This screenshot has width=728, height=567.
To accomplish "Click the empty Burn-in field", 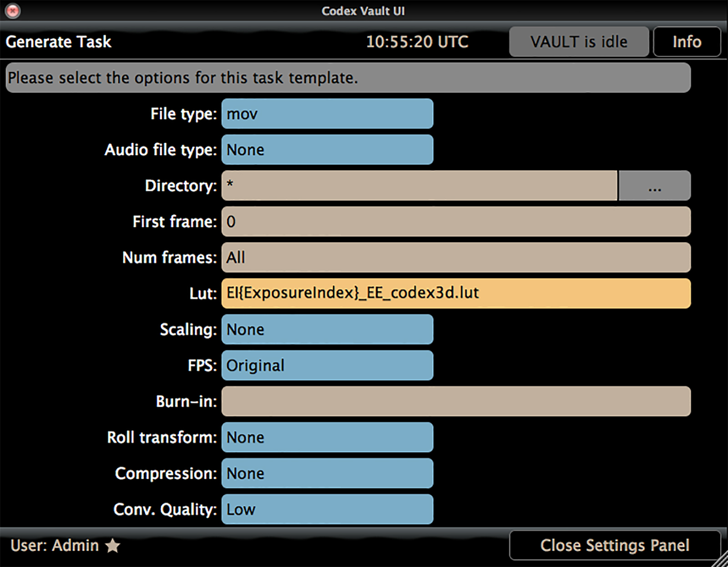I will click(x=456, y=401).
